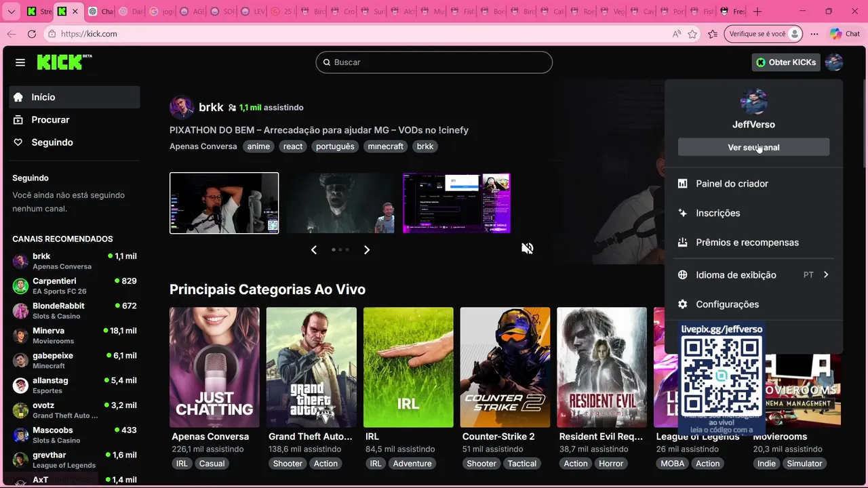Image resolution: width=868 pixels, height=488 pixels.
Task: Click the JeffVerso avatar in dropdown
Action: click(753, 102)
